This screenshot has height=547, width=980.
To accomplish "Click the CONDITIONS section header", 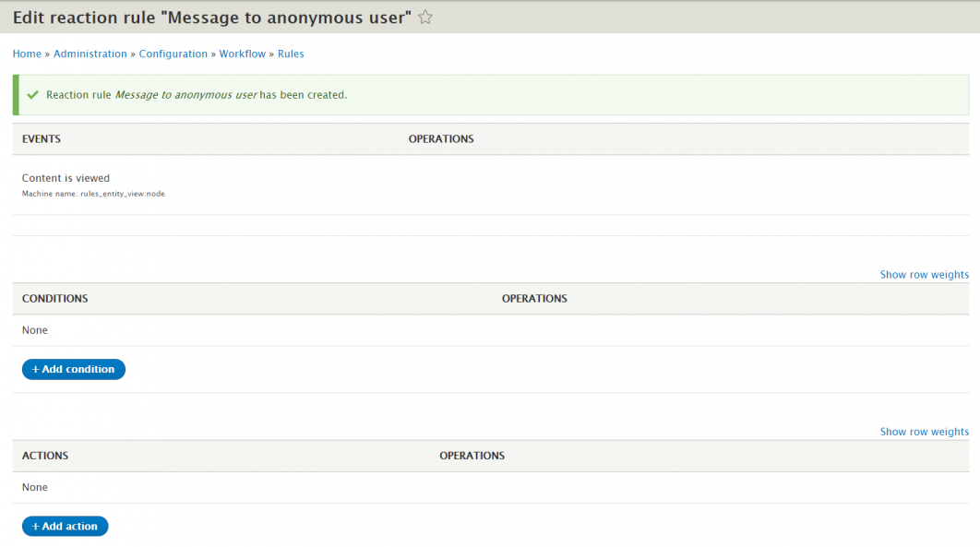I will point(54,298).
